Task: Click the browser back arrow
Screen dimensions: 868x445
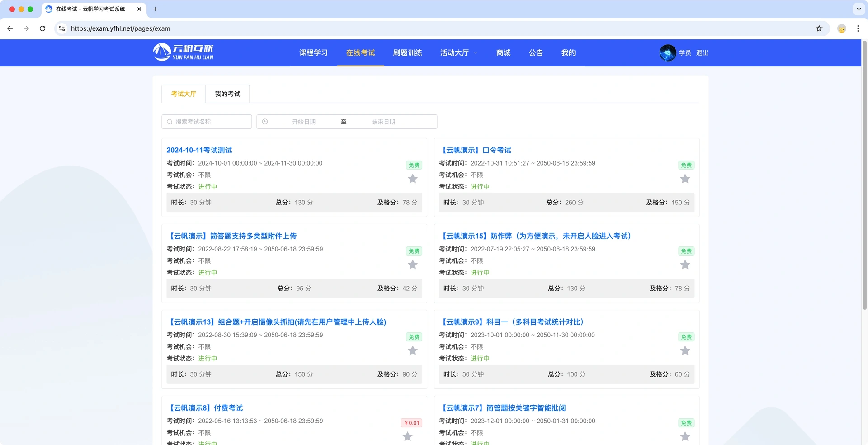Action: point(10,28)
